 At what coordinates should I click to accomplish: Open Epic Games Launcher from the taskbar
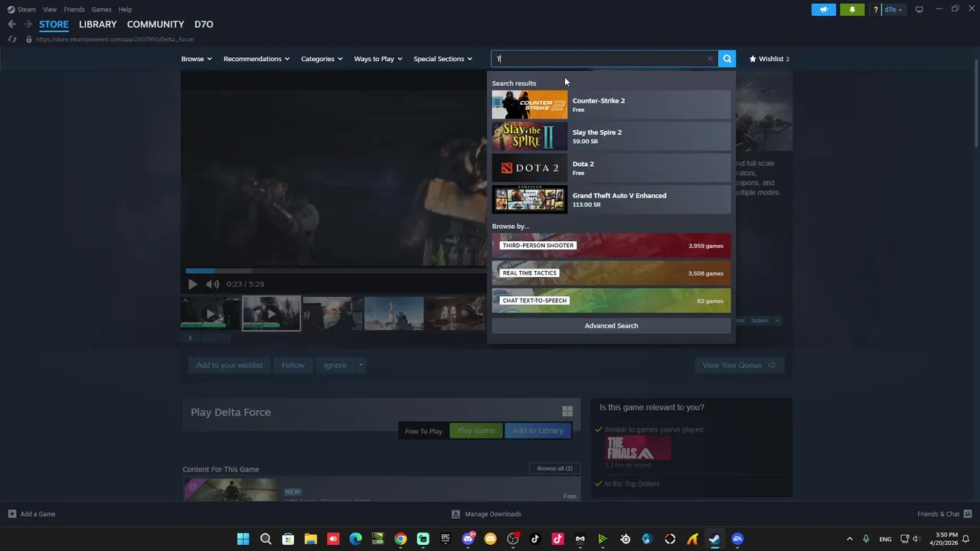pyautogui.click(x=446, y=539)
